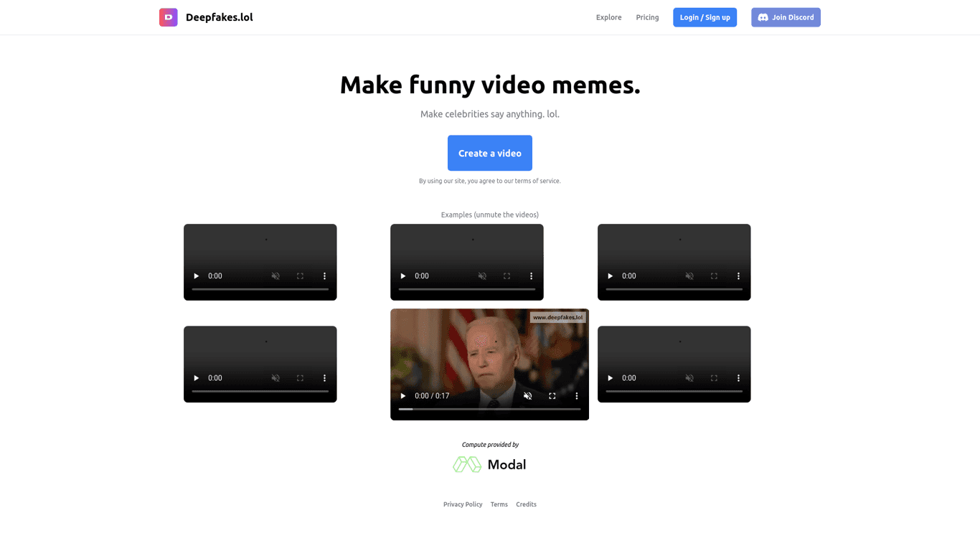Play the bottom-right example video
This screenshot has width=980, height=551.
pyautogui.click(x=609, y=377)
